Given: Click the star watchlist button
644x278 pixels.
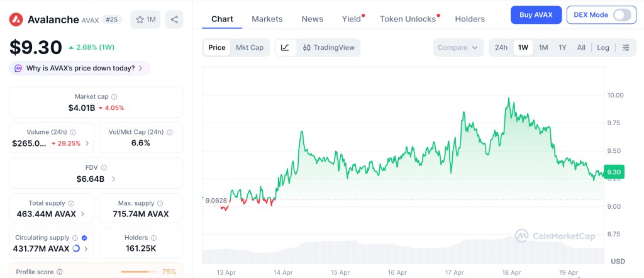Looking at the screenshot, I should point(145,19).
